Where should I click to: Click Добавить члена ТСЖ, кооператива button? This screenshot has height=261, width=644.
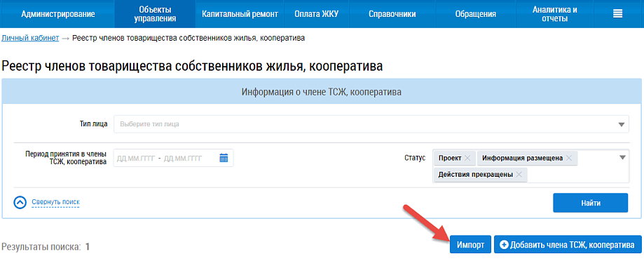[x=568, y=245]
